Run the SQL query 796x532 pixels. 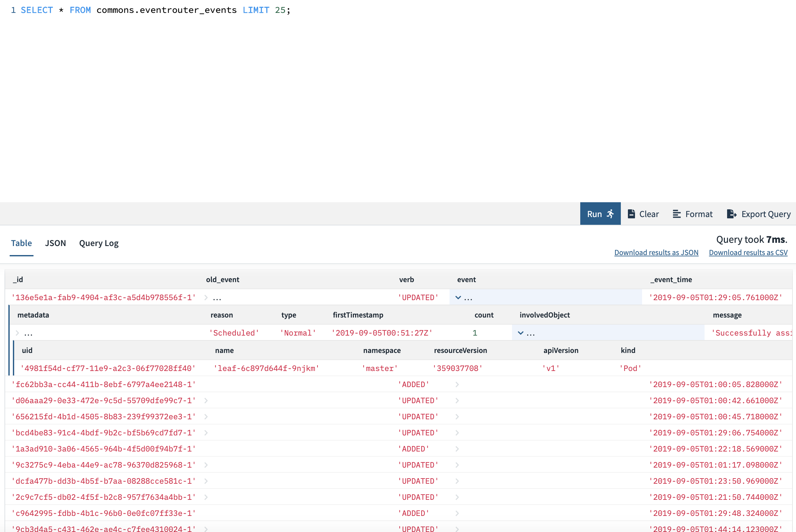tap(600, 214)
